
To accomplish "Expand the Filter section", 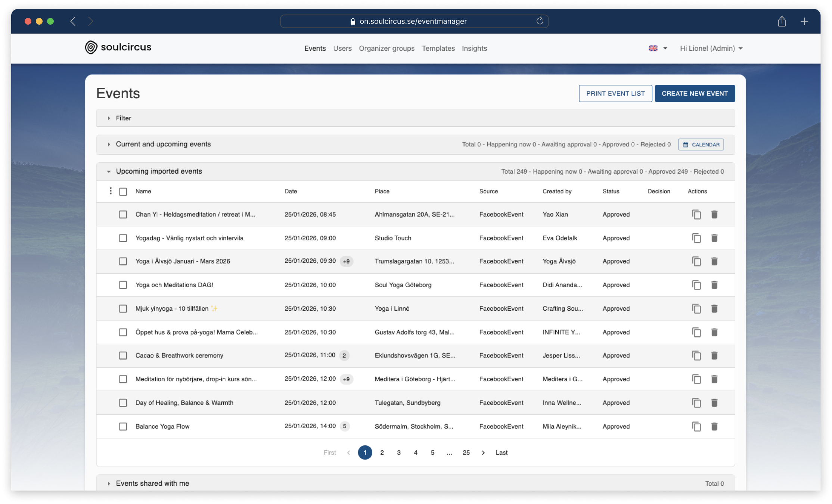I will click(x=123, y=118).
